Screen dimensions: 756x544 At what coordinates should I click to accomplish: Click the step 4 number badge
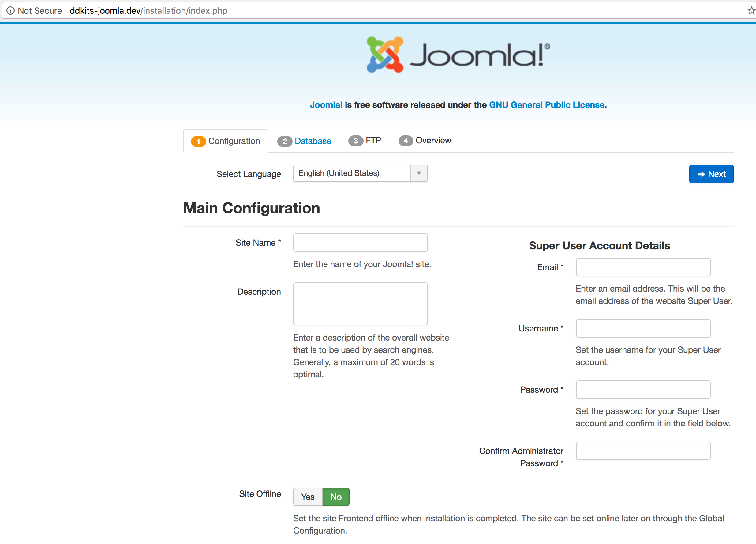click(x=406, y=141)
